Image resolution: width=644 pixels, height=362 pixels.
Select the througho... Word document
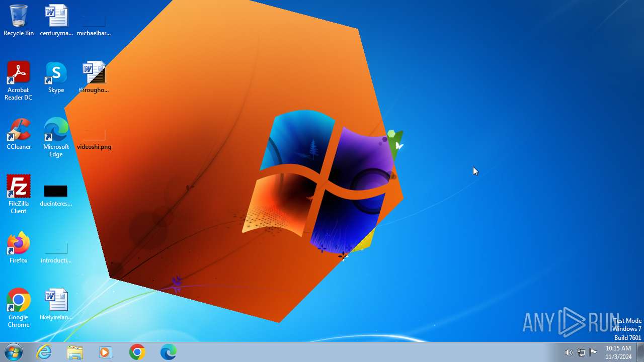pyautogui.click(x=94, y=77)
